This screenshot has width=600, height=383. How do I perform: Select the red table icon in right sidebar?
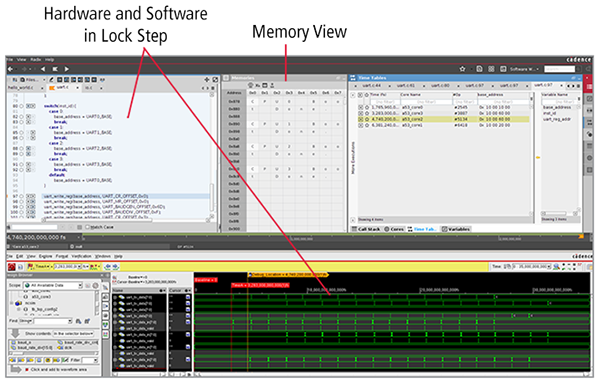pyautogui.click(x=589, y=87)
